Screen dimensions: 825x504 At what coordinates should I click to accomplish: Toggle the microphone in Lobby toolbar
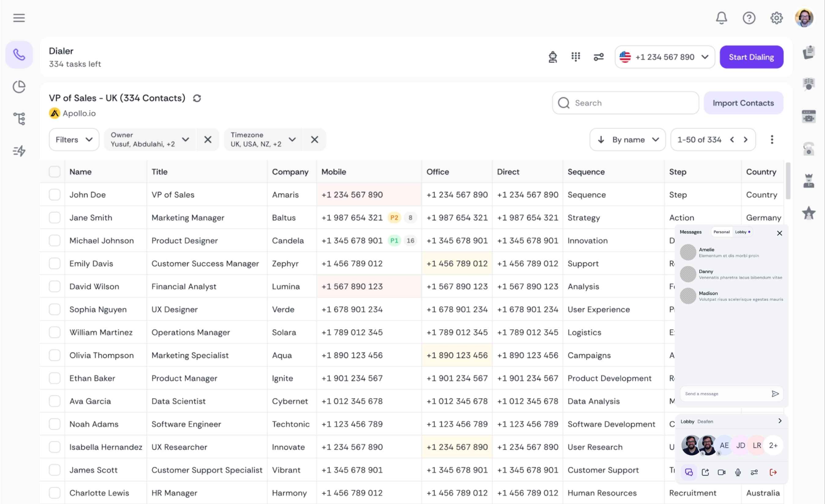738,472
